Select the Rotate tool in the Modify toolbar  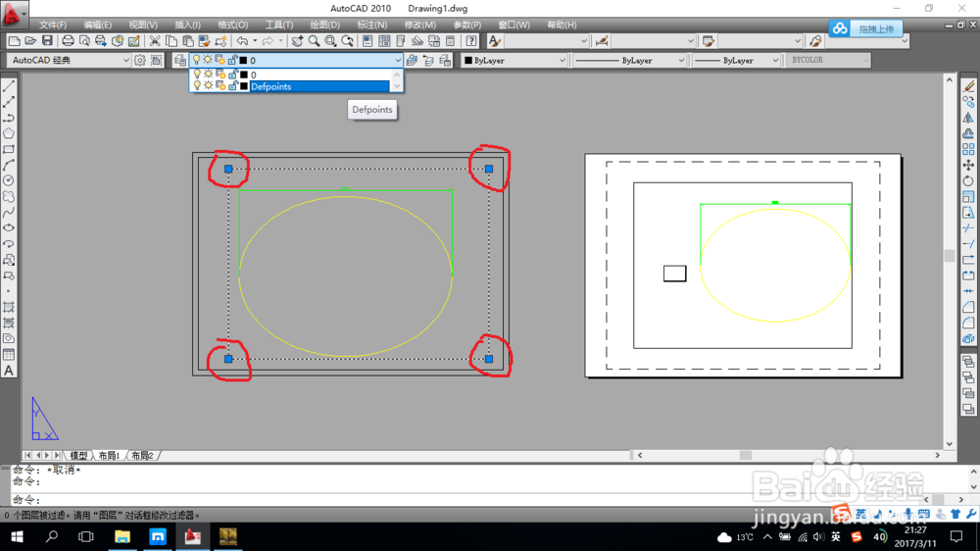pyautogui.click(x=968, y=180)
